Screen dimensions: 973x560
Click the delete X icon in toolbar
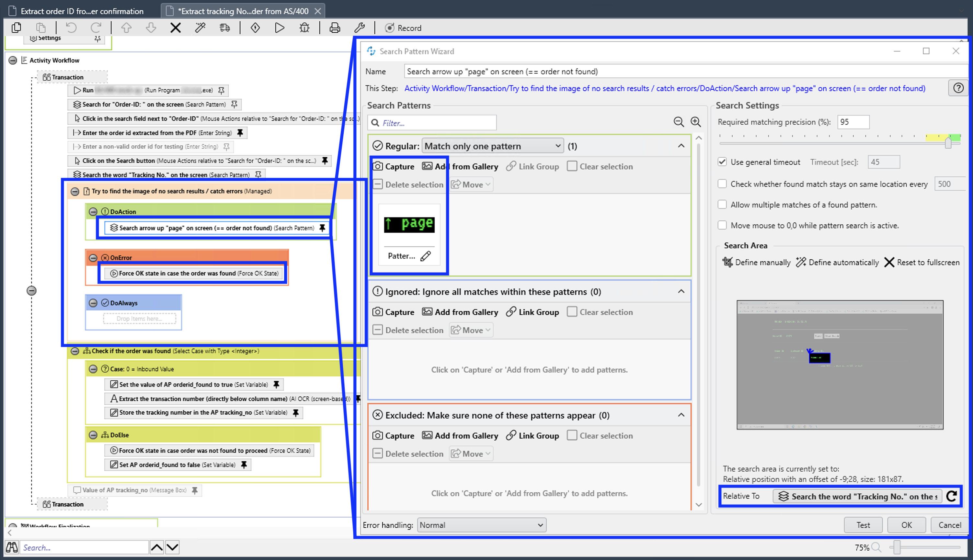(x=176, y=28)
